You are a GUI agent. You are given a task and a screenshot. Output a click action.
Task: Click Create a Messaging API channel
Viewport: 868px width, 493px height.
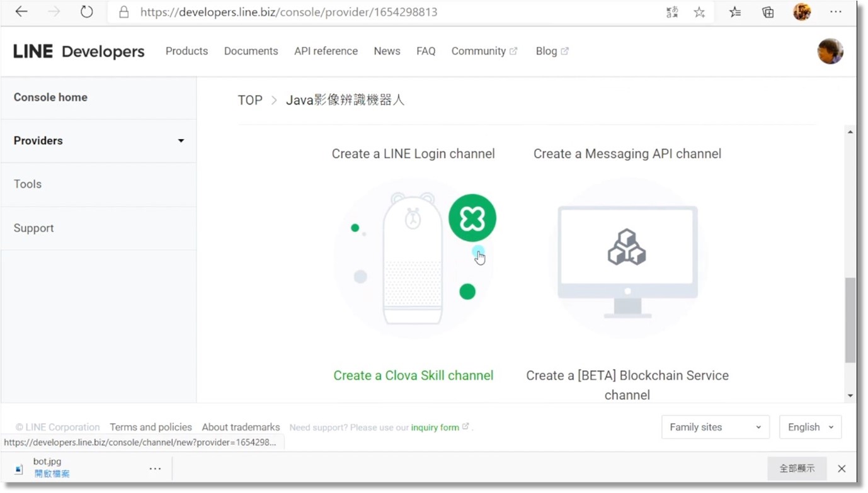click(x=627, y=154)
